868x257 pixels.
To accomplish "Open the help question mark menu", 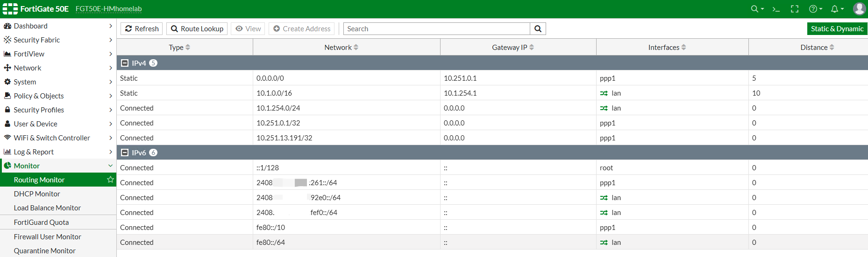I will click(x=815, y=9).
